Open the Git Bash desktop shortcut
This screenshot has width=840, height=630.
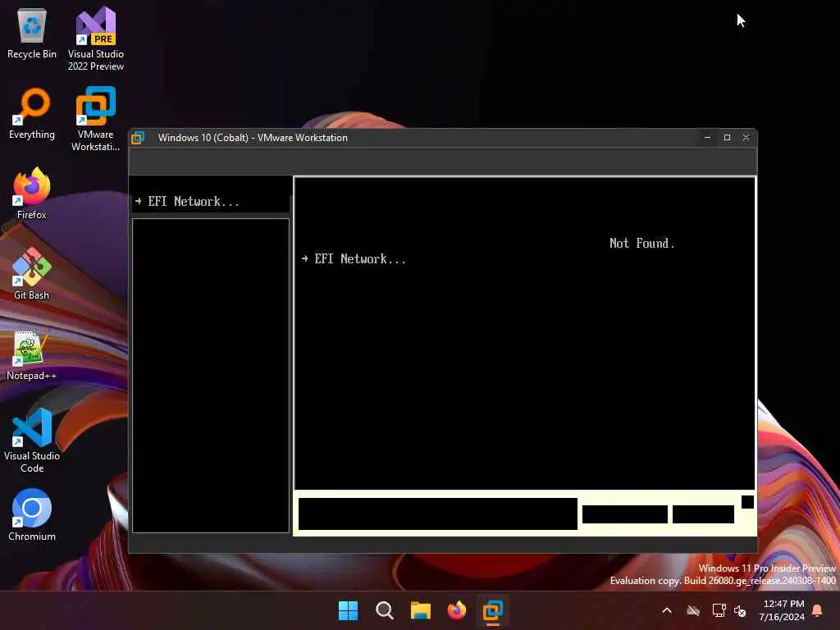[32, 274]
